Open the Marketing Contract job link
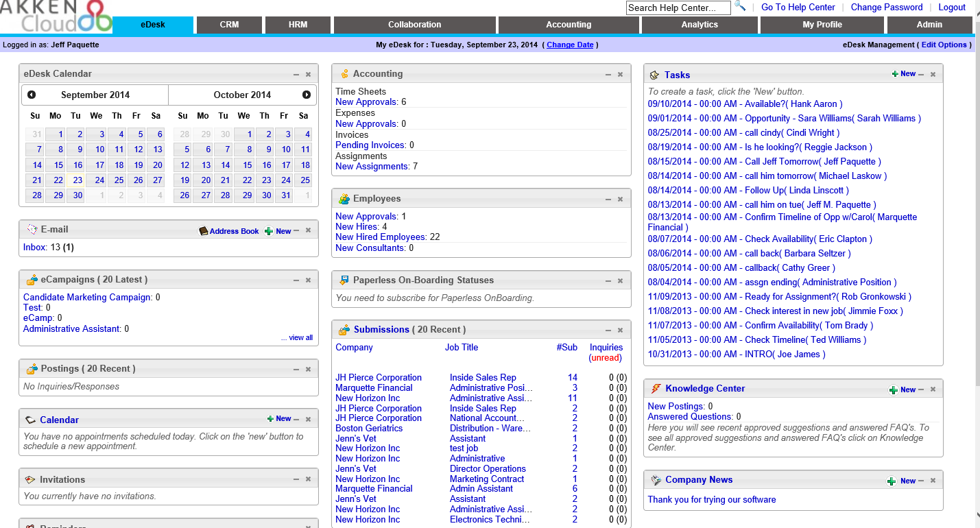This screenshot has width=980, height=528. [x=487, y=479]
